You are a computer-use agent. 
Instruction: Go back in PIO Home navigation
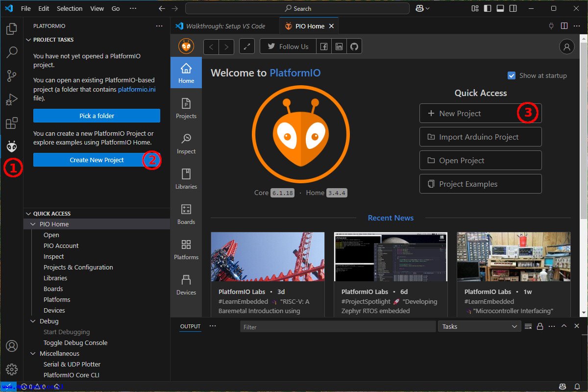click(211, 47)
